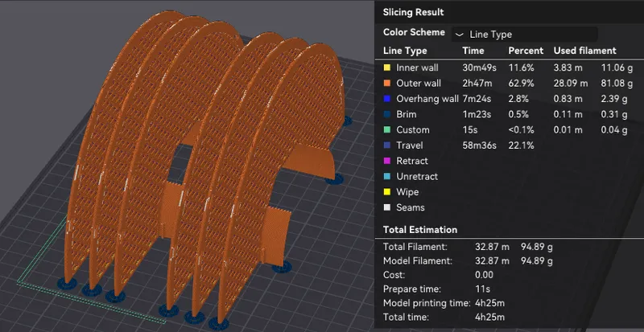Select the dark blue Brim swatch icon
644x332 pixels.
(x=387, y=114)
